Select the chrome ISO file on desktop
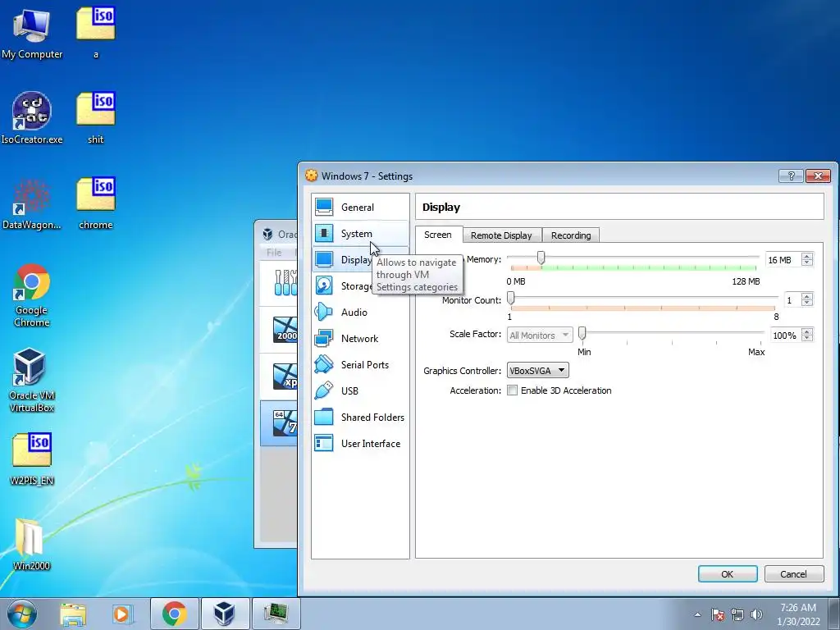The image size is (840, 630). pyautogui.click(x=95, y=204)
